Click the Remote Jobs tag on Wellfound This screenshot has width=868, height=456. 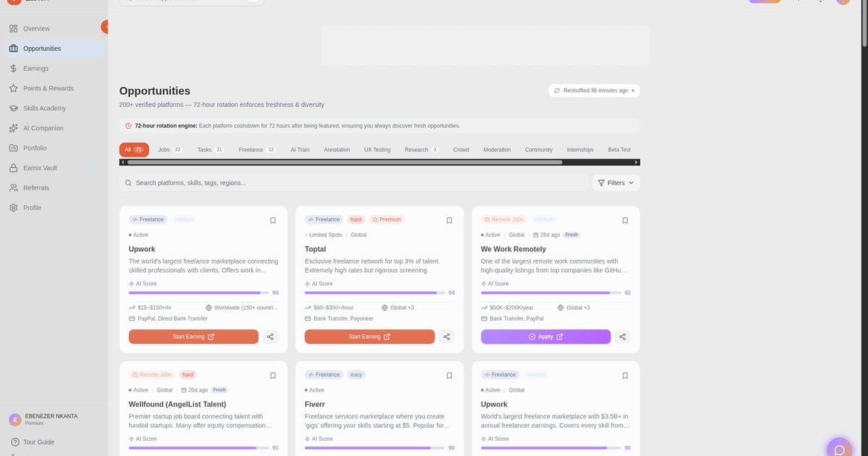(x=152, y=374)
